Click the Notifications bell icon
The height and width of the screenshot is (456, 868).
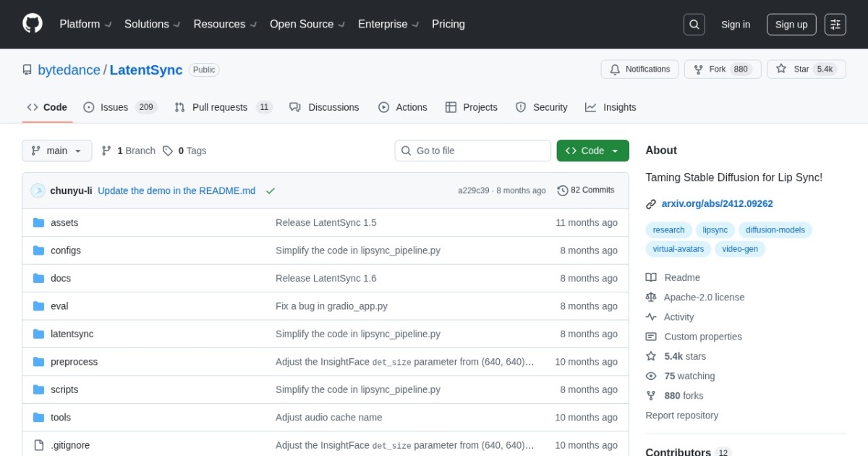click(x=616, y=69)
